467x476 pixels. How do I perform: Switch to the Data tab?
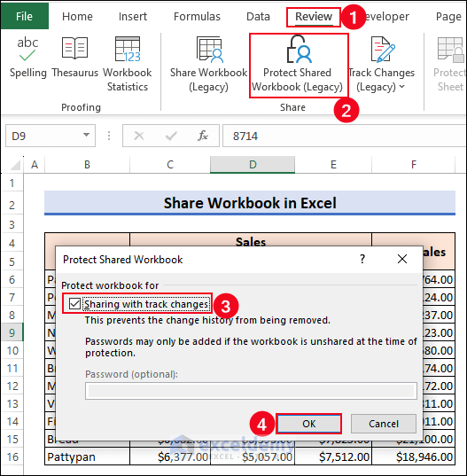click(x=258, y=16)
